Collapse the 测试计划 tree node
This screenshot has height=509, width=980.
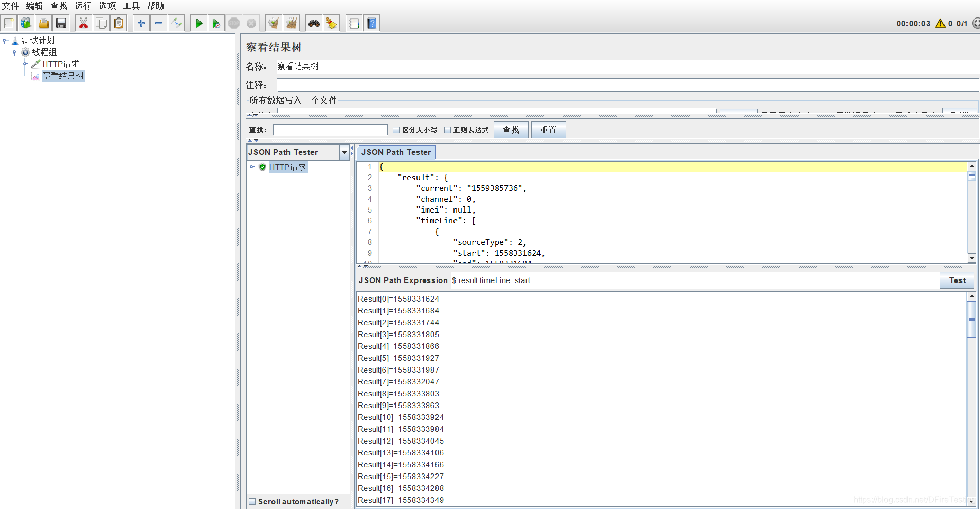5,40
